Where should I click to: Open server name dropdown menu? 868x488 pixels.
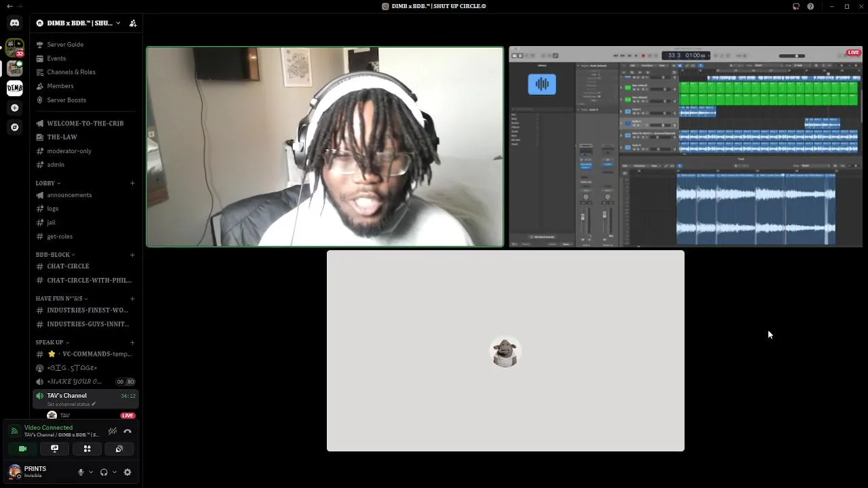point(79,23)
